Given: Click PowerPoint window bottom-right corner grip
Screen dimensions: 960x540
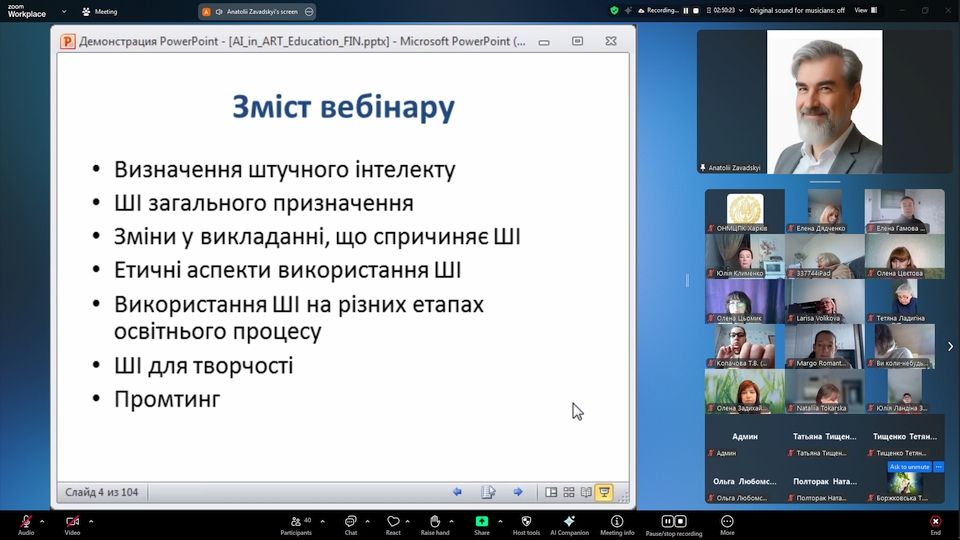Looking at the screenshot, I should point(623,497).
